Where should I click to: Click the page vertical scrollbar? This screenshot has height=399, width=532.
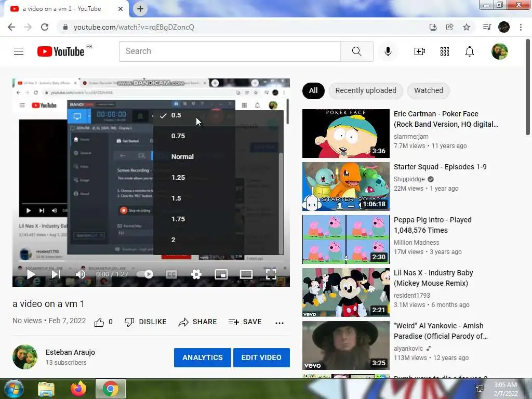point(528,87)
